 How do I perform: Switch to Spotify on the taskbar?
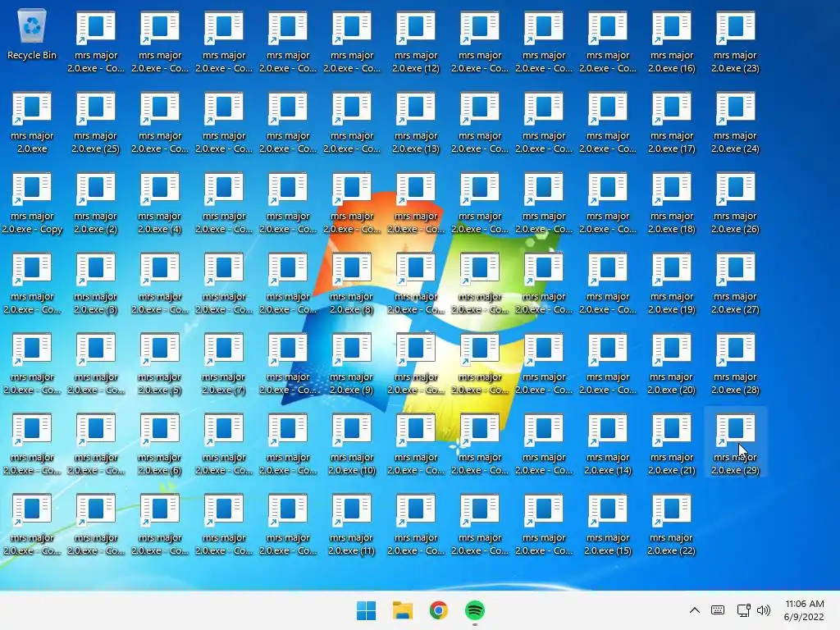click(475, 610)
